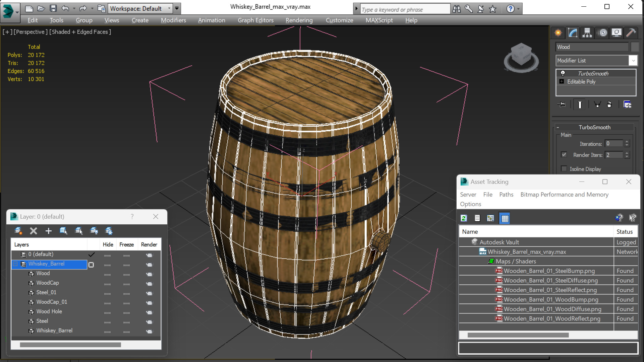Open File via folder icon
The width and height of the screenshot is (644, 362).
pos(41,8)
